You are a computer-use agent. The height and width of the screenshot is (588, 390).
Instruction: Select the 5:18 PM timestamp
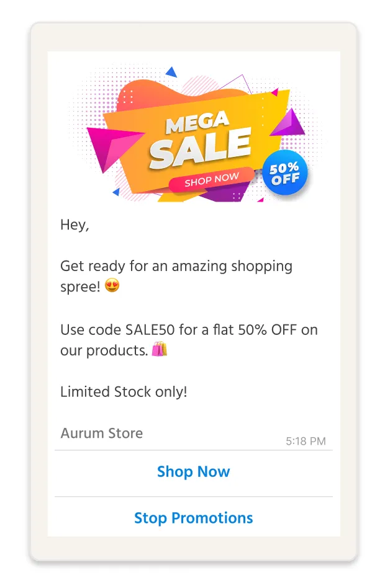[x=306, y=441]
